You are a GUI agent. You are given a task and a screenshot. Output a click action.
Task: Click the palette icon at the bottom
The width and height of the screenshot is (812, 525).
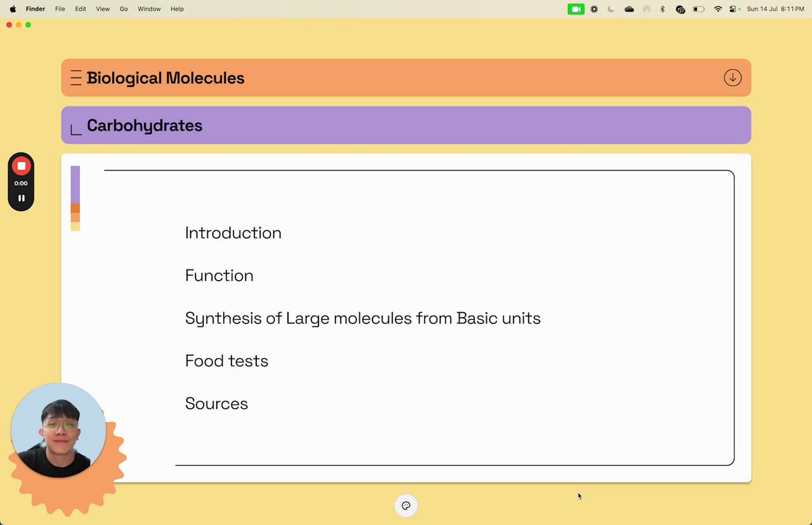(406, 506)
